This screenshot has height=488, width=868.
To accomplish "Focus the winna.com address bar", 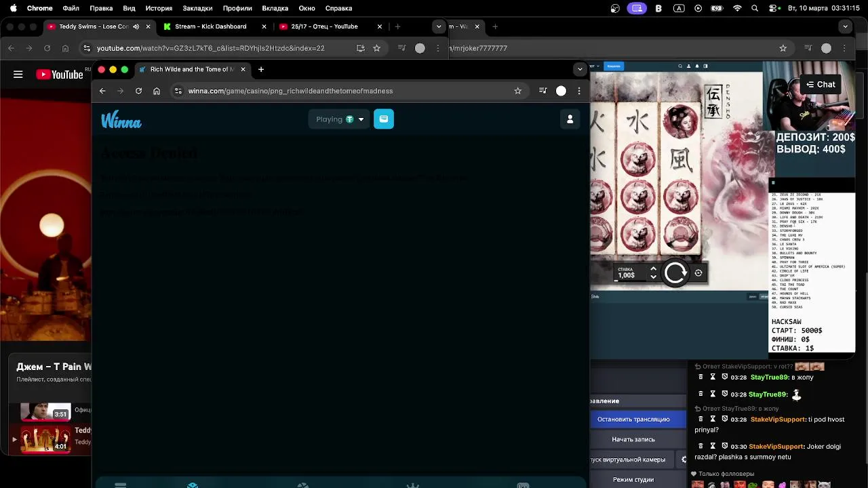I will pos(349,91).
